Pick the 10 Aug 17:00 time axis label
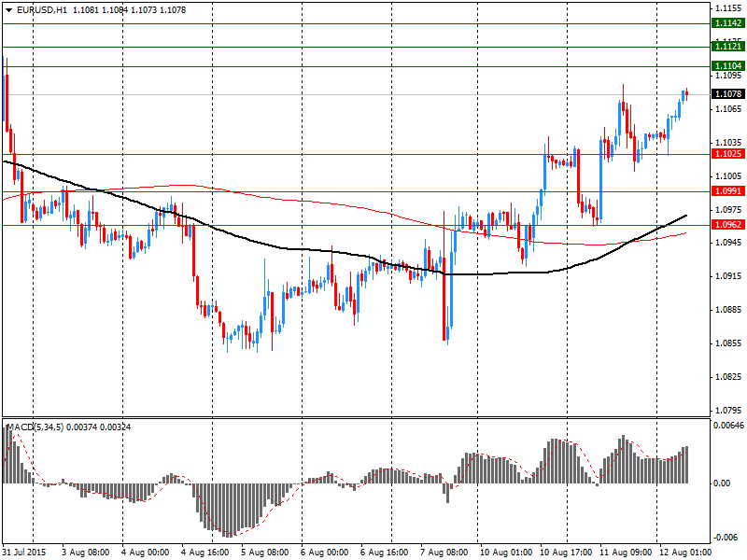Screen dimensions: 747x560 (566, 553)
